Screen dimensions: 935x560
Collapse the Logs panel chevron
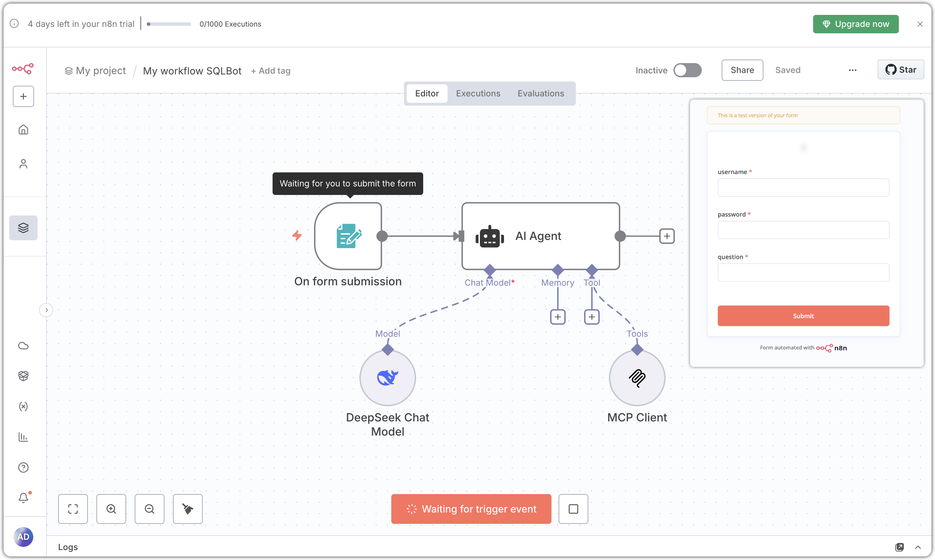click(918, 547)
